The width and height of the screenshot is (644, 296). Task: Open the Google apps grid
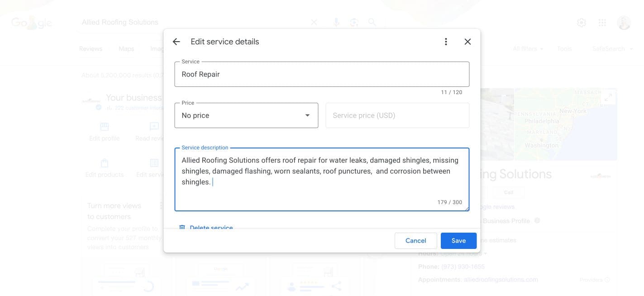602,23
